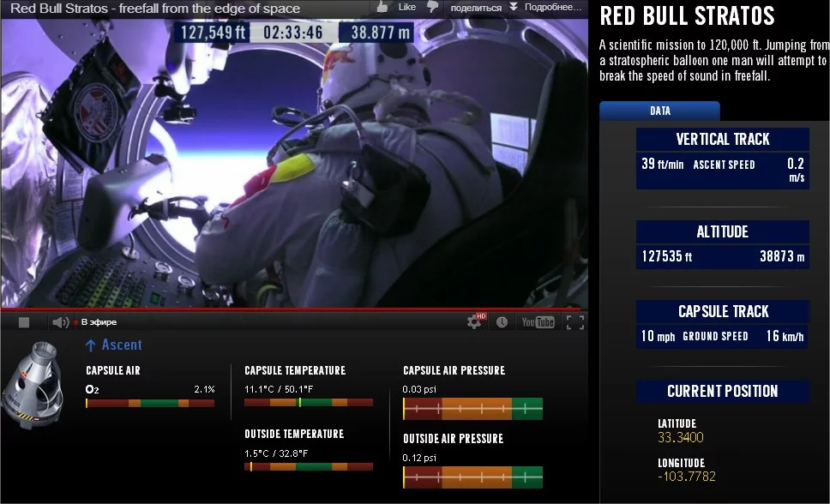Select the DATA tab

point(659,111)
